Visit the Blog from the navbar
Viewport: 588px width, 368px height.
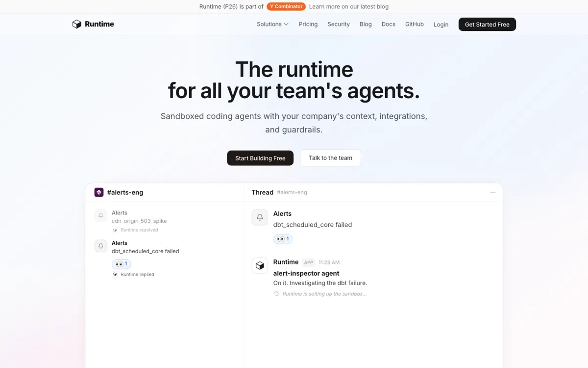(366, 24)
